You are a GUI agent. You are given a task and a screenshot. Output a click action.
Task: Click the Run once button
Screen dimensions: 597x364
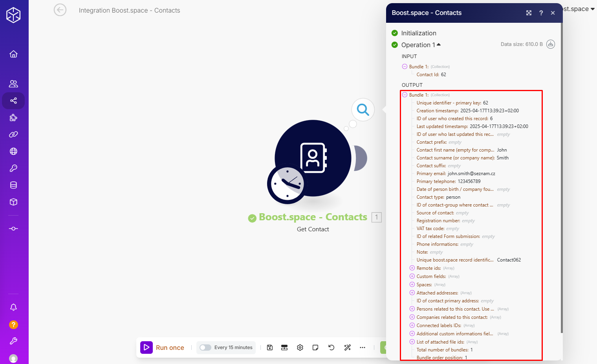pyautogui.click(x=163, y=348)
